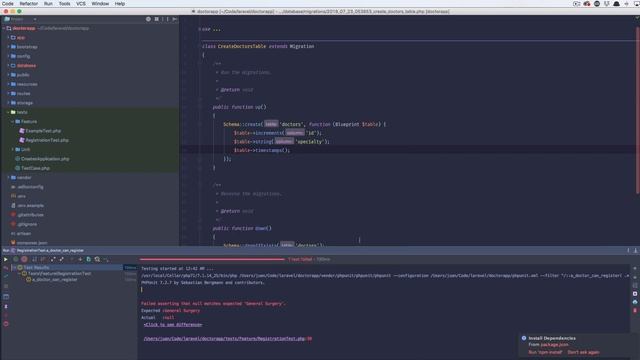
Task: Rerun the test with green play icon
Action: pyautogui.click(x=6, y=259)
